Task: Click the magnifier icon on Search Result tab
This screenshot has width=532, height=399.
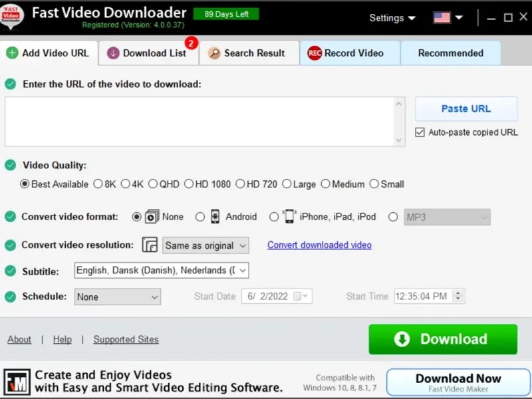Action: tap(214, 53)
